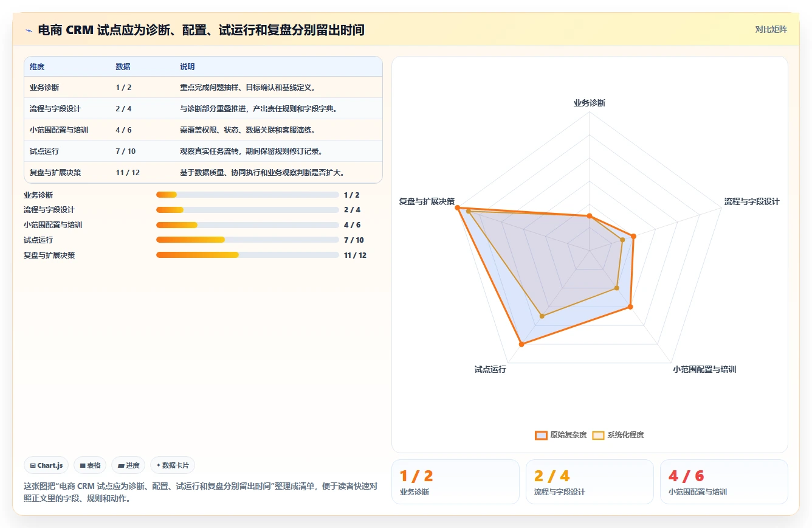This screenshot has height=528, width=812.
Task: Select the 进度 tag chip
Action: point(128,465)
